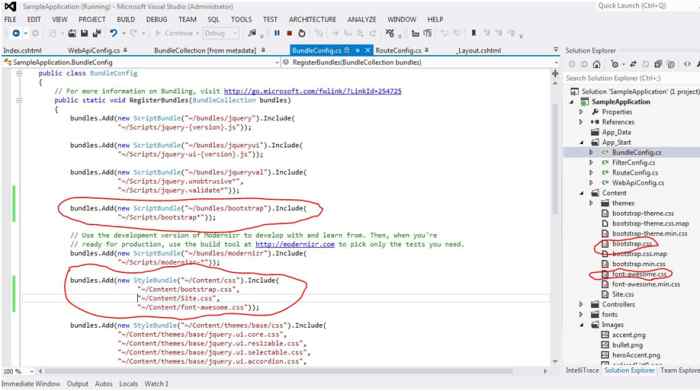Open the BUILD menu
The height and width of the screenshot is (391, 700).
pyautogui.click(x=125, y=20)
